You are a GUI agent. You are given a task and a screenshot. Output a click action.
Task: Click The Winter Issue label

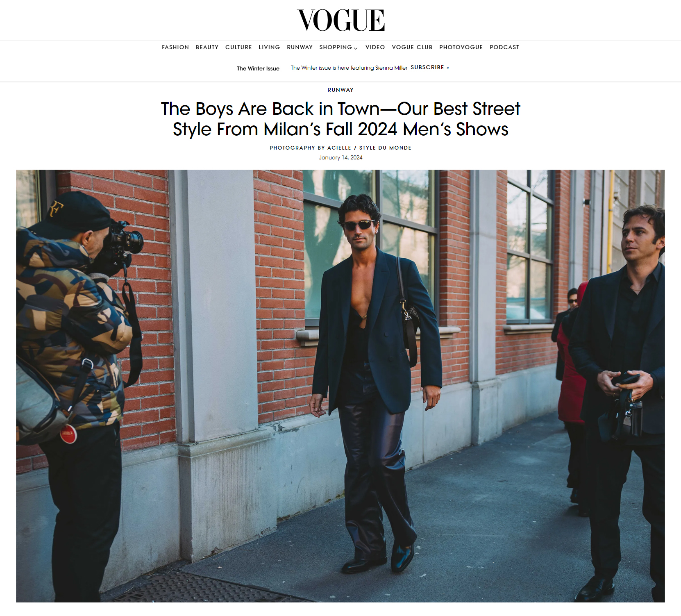(x=258, y=68)
